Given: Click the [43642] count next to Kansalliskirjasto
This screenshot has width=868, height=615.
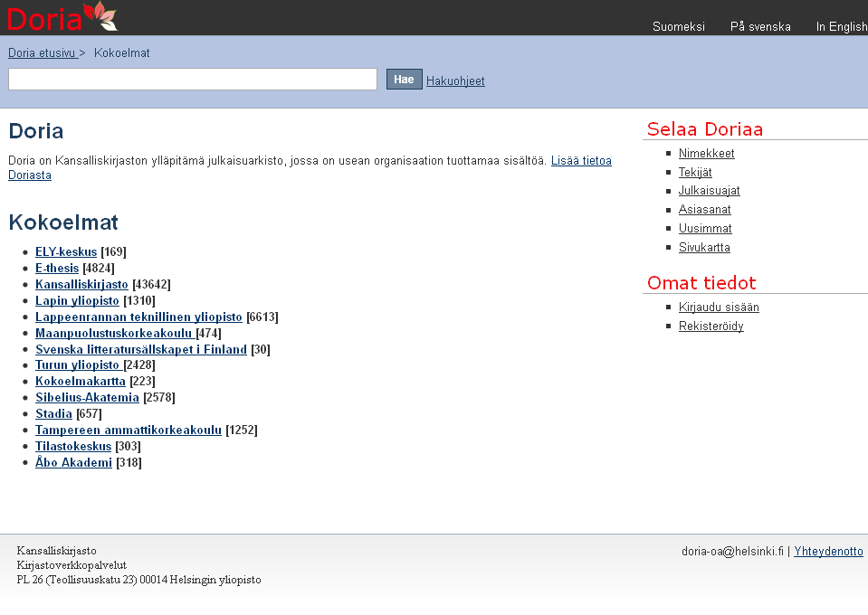Looking at the screenshot, I should coord(151,284).
